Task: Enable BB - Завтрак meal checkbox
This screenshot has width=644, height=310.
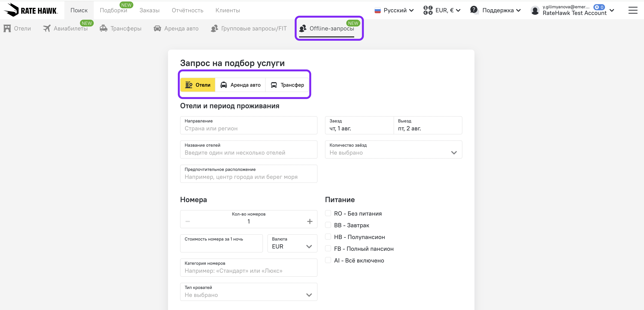Action: tap(328, 225)
